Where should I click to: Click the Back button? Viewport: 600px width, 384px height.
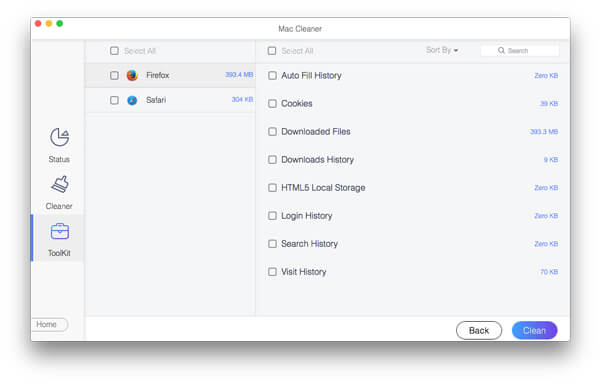pyautogui.click(x=479, y=330)
